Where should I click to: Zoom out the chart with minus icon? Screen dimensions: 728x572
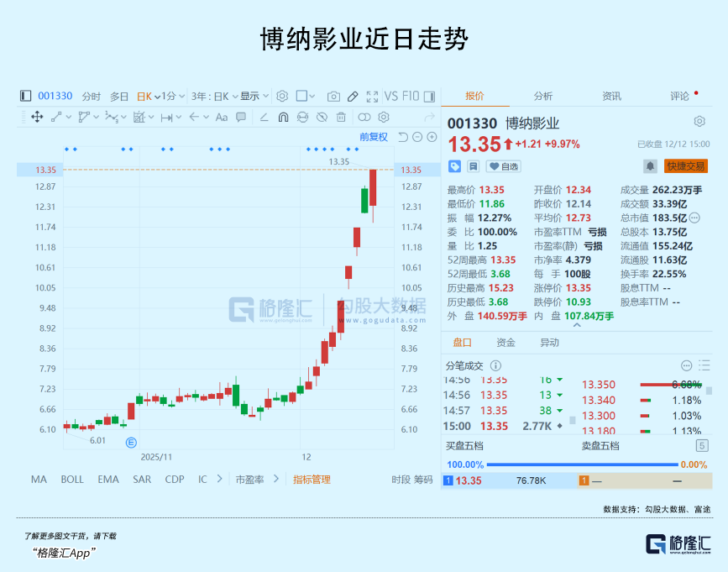point(417,137)
